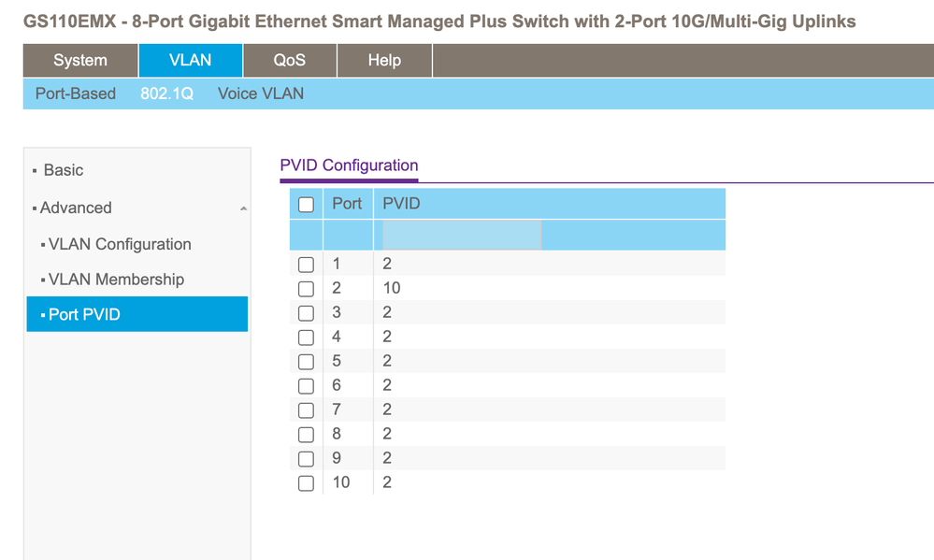Click the PVID Configuration heading
The height and width of the screenshot is (560, 934).
(349, 165)
